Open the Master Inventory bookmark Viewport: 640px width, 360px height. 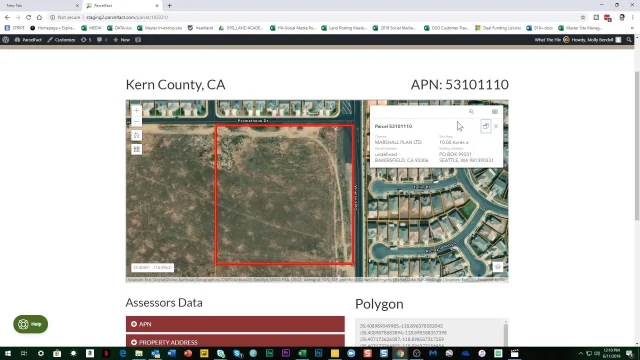coord(160,28)
